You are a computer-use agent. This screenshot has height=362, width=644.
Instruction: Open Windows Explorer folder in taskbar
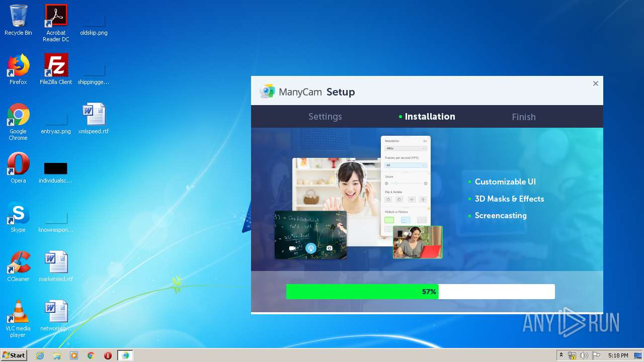coord(57,355)
